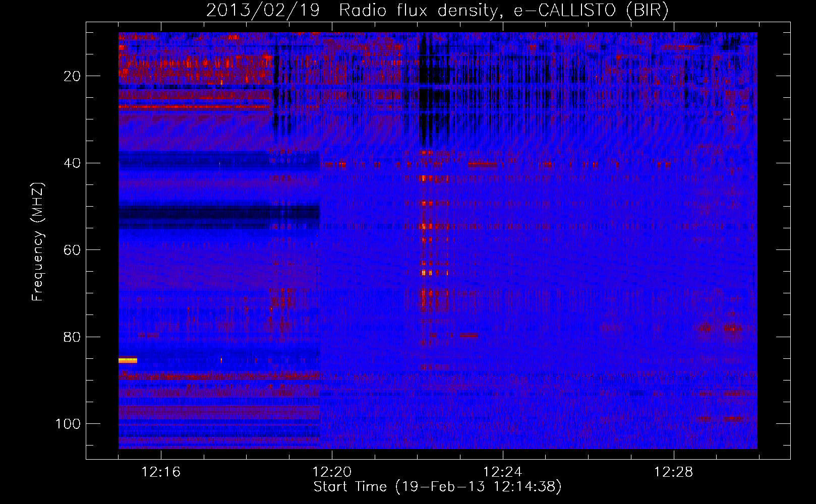Click the plot title '2013/02/19 Radio flux density, e-CALLISTO (BIR)'
Image resolution: width=816 pixels, height=504 pixels.
(x=437, y=11)
